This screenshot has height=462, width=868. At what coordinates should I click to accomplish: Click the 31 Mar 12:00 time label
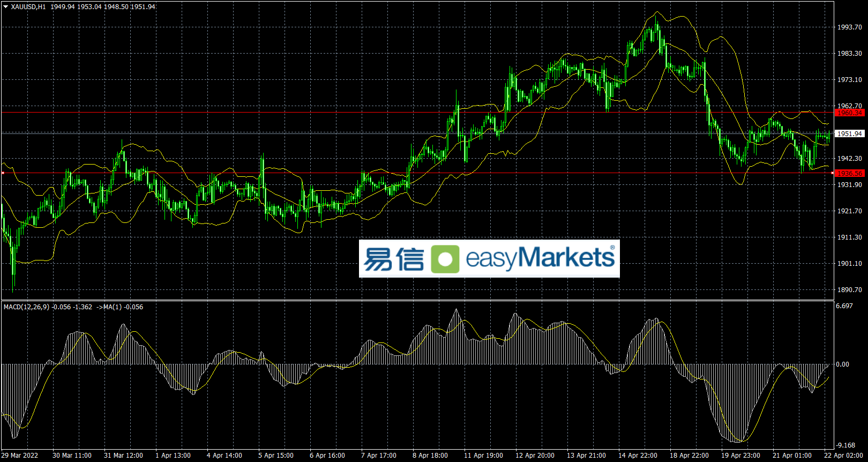tap(123, 456)
